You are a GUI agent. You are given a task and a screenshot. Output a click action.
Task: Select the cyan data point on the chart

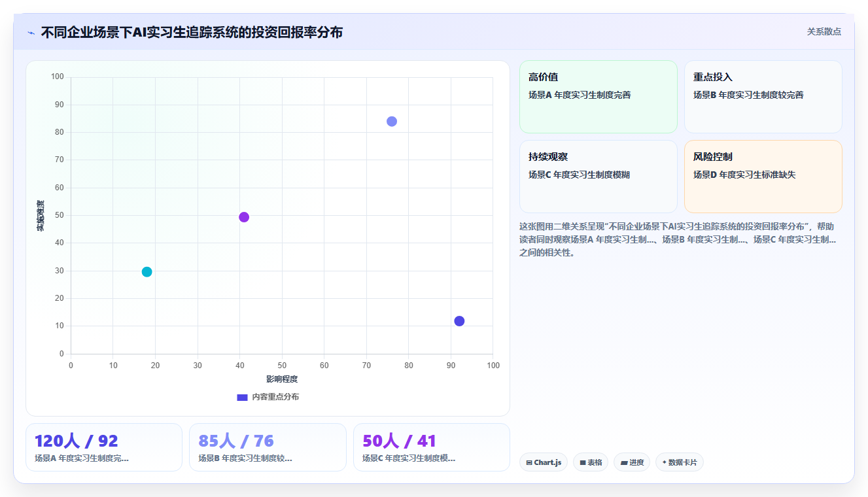tap(147, 272)
